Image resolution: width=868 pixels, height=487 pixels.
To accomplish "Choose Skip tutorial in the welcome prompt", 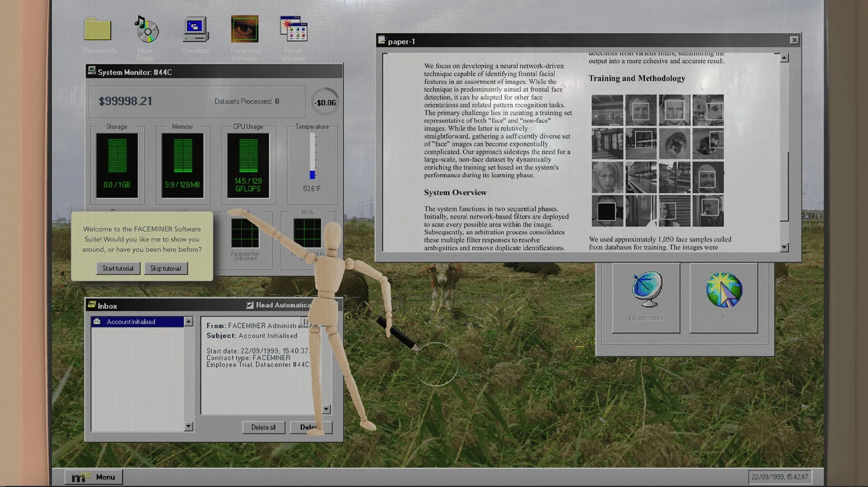I will click(x=166, y=268).
